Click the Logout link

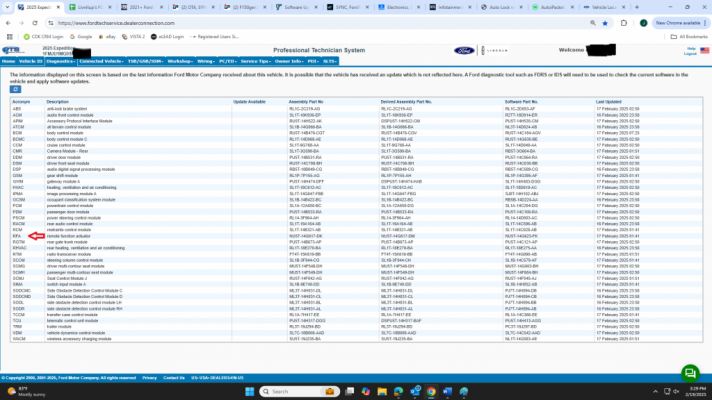click(x=690, y=54)
